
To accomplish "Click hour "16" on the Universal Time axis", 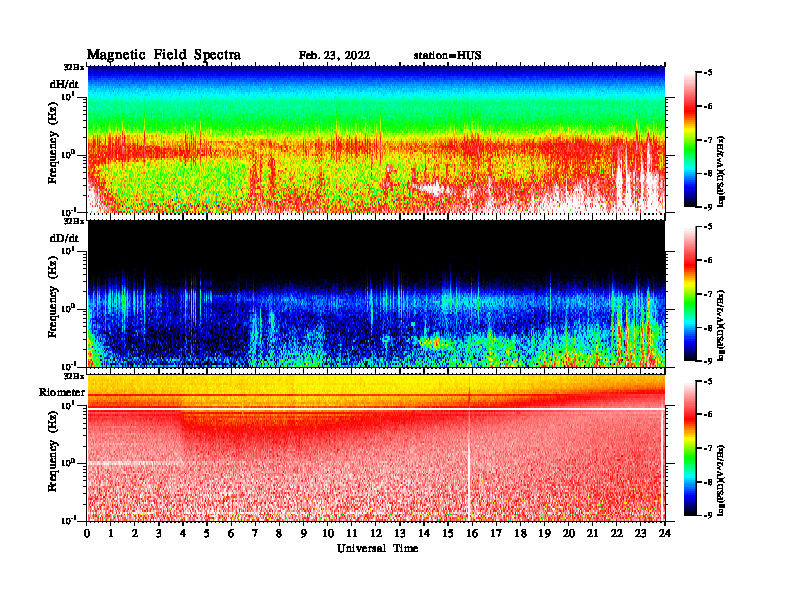I will 472,534.
